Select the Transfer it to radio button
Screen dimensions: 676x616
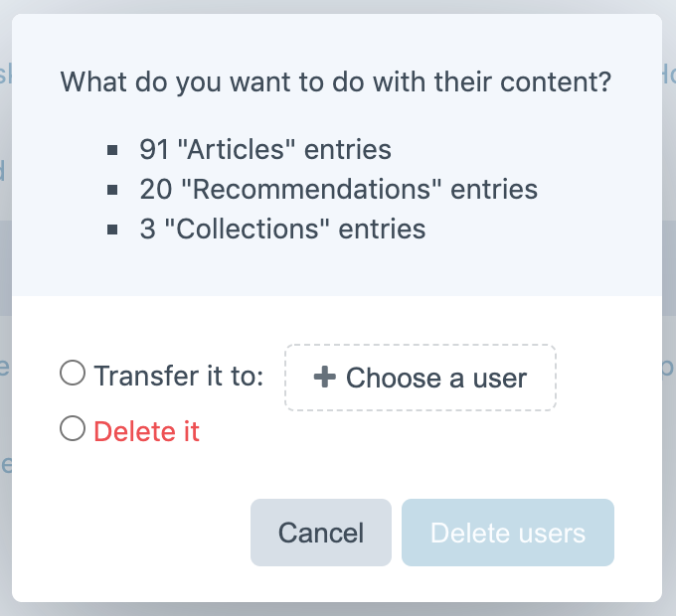tap(73, 374)
